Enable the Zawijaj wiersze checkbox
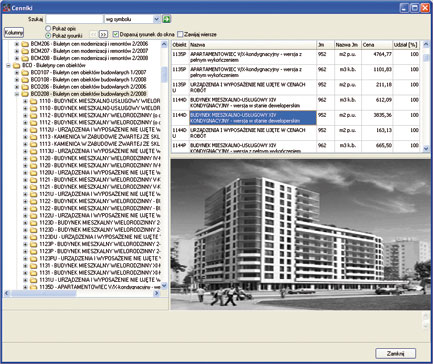Viewport: 433px width, 364px height. (180, 34)
